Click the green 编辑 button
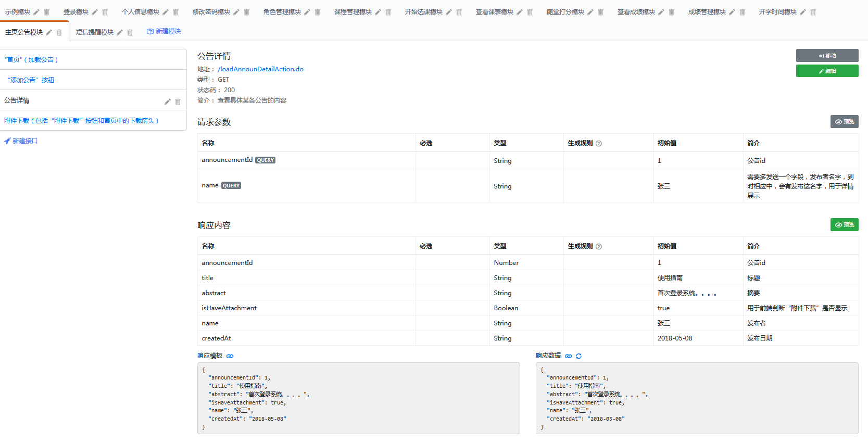 [x=827, y=71]
